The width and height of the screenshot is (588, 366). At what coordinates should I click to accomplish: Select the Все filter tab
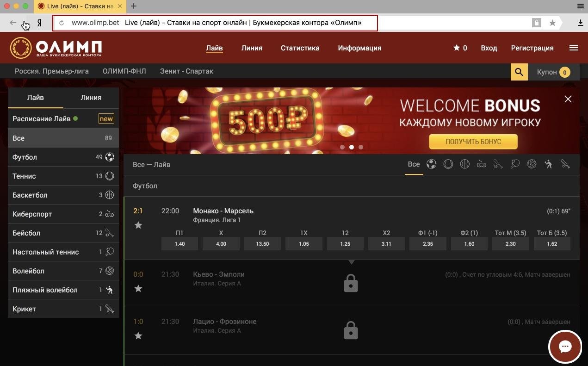click(414, 164)
